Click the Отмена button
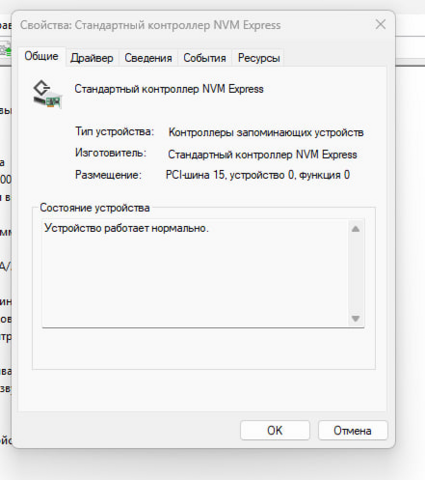 pyautogui.click(x=352, y=430)
